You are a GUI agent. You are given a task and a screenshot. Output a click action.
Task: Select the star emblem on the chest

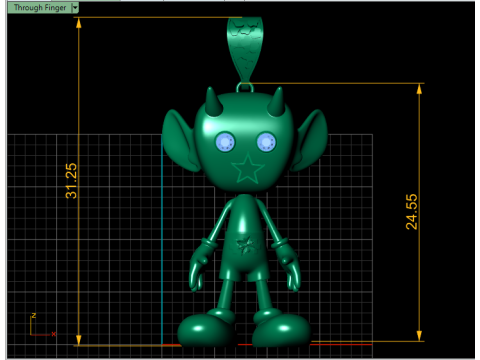coord(246,245)
